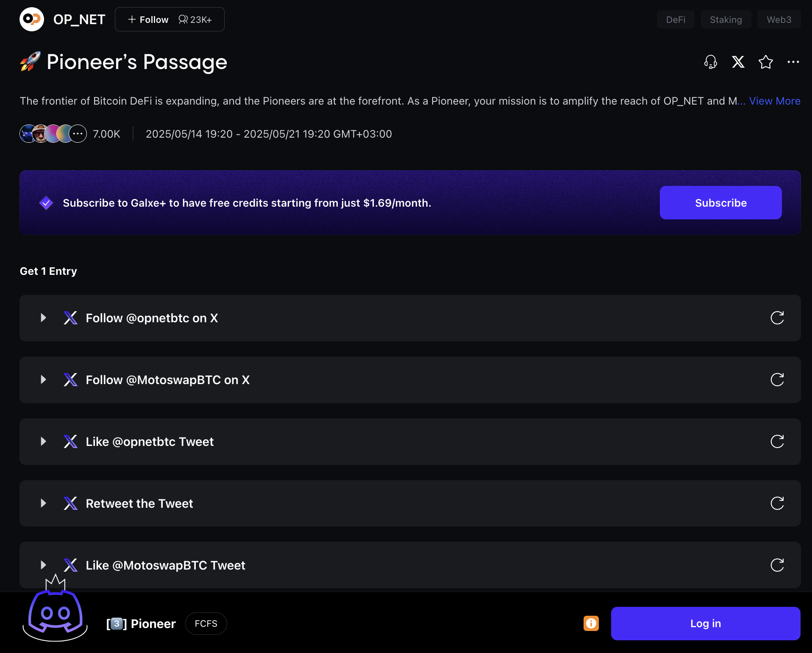Expand the Retweet the Tweet task
812x653 pixels.
click(43, 504)
